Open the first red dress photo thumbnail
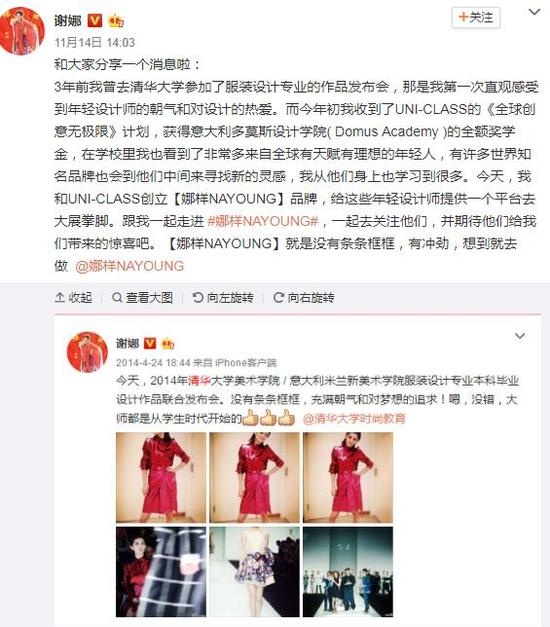This screenshot has height=627, width=550. pos(161,477)
